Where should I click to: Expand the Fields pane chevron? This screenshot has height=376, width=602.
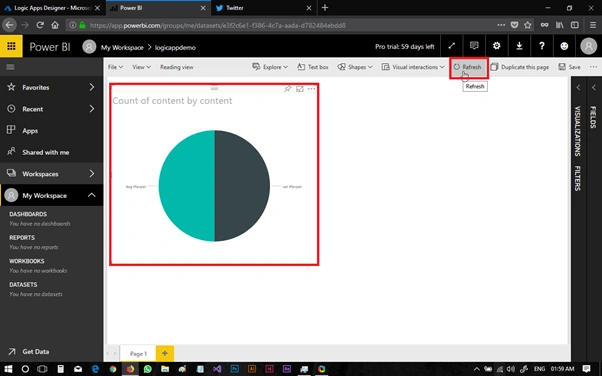[594, 88]
